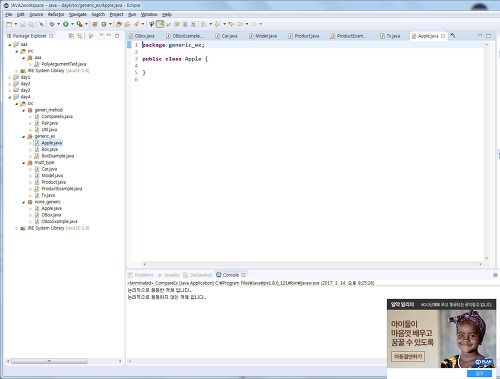Image resolution: width=500 pixels, height=379 pixels.
Task: Click the Previous Annotation toolbar icon
Action: (x=217, y=24)
